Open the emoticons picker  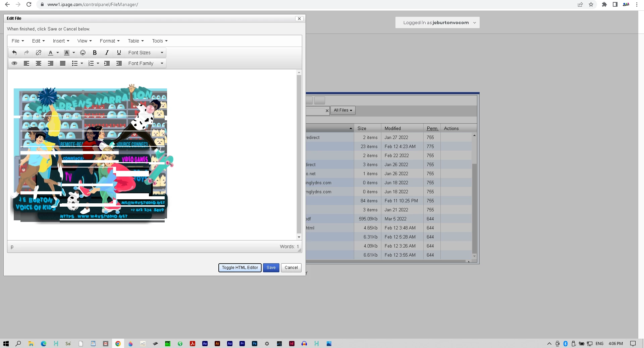click(83, 53)
